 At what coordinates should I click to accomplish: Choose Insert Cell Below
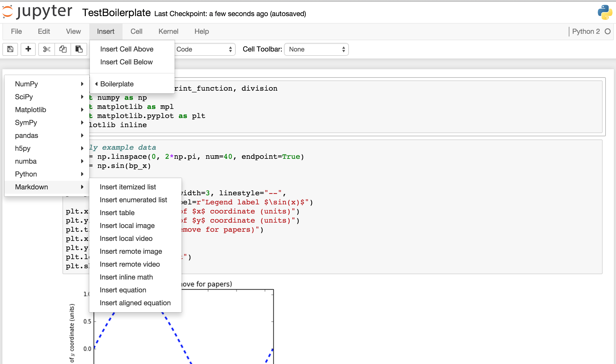[x=132, y=62]
